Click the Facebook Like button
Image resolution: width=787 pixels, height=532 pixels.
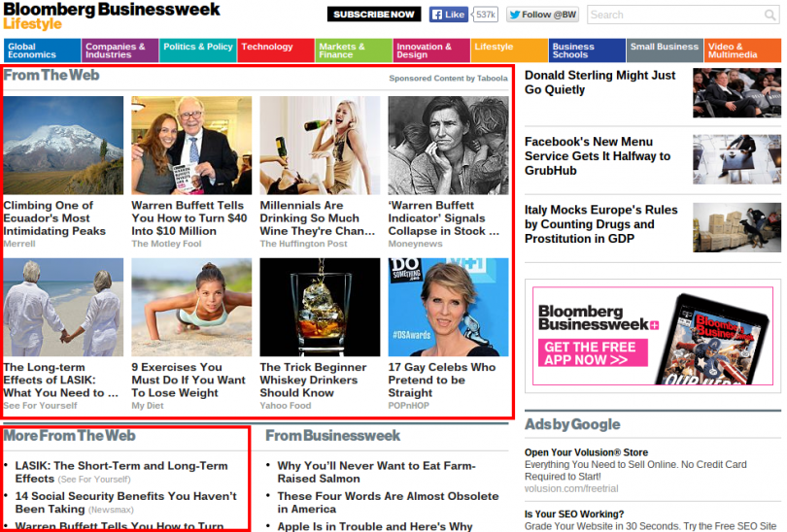click(449, 15)
